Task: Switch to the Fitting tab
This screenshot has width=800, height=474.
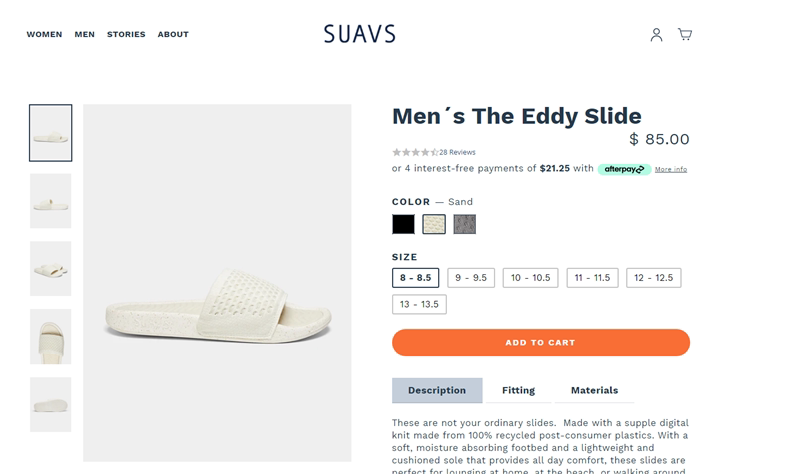Action: pos(518,390)
